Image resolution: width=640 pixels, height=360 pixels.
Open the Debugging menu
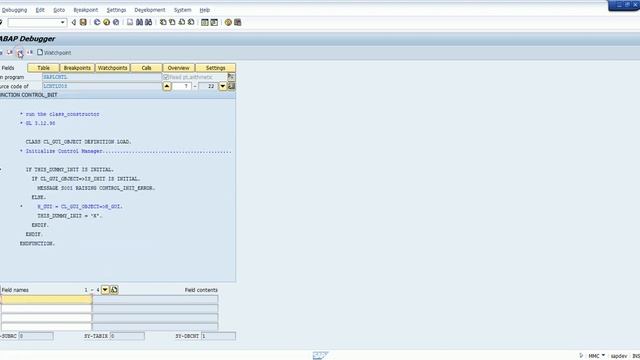(x=14, y=10)
